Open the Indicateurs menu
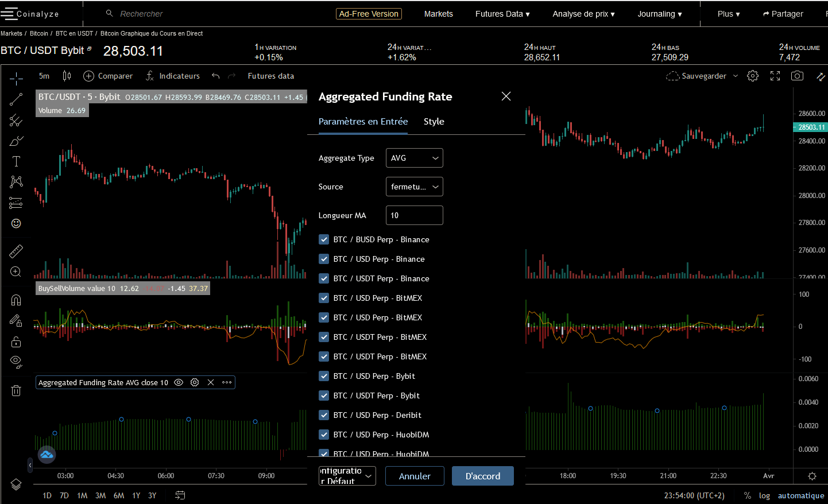The width and height of the screenshot is (828, 504). tap(173, 76)
